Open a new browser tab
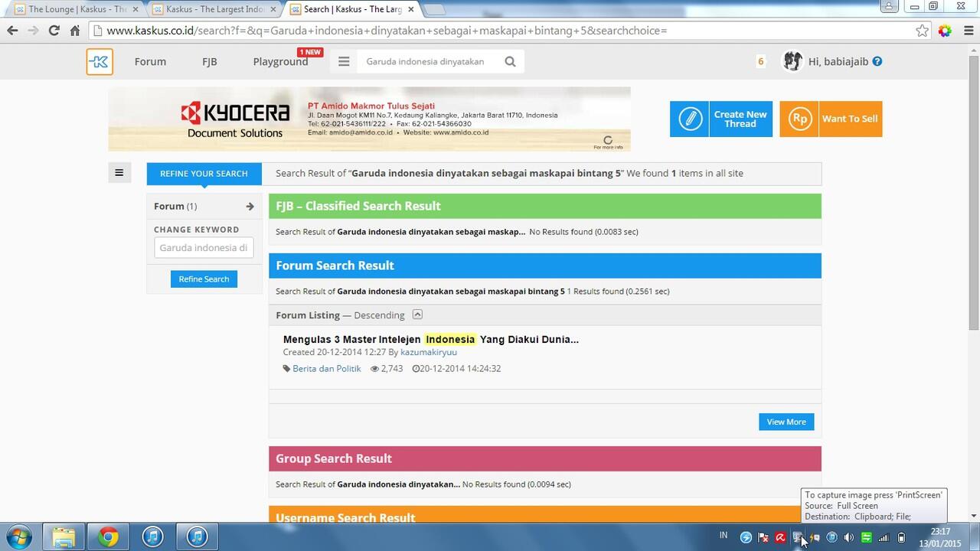980x551 pixels. 434,9
